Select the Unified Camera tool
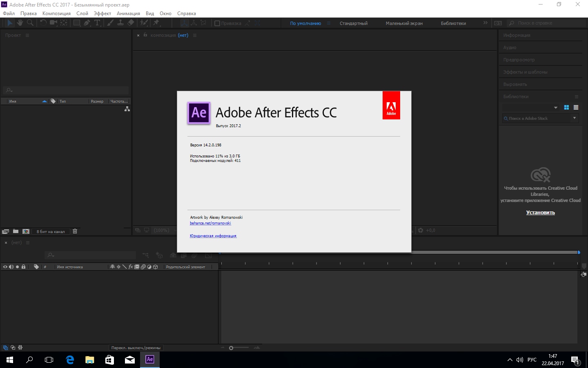Image resolution: width=588 pixels, height=368 pixels. [53, 23]
